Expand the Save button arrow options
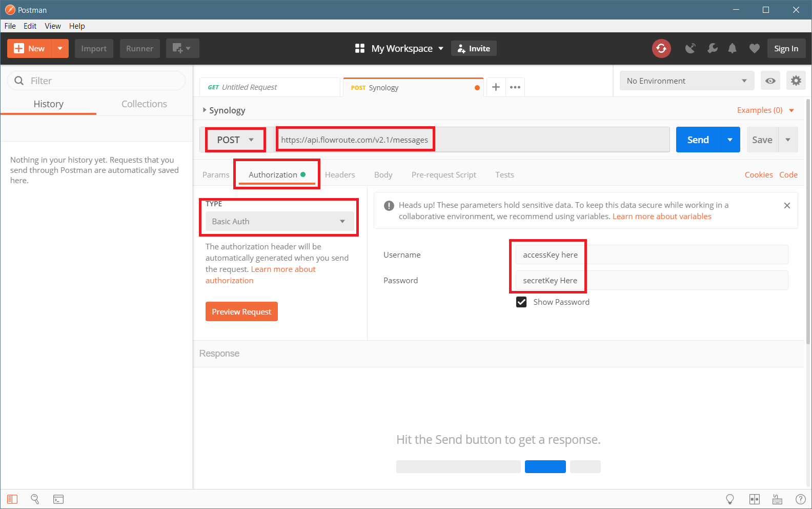The height and width of the screenshot is (509, 812). (x=788, y=140)
